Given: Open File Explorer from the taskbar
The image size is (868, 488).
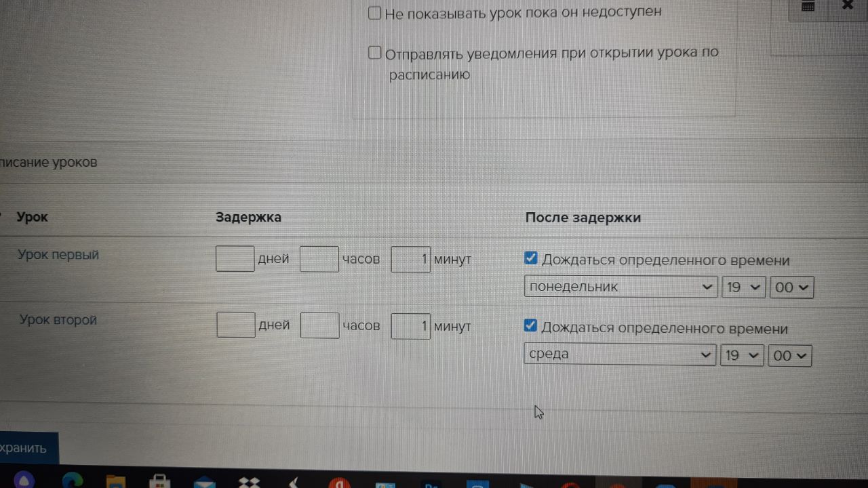Looking at the screenshot, I should [x=116, y=481].
